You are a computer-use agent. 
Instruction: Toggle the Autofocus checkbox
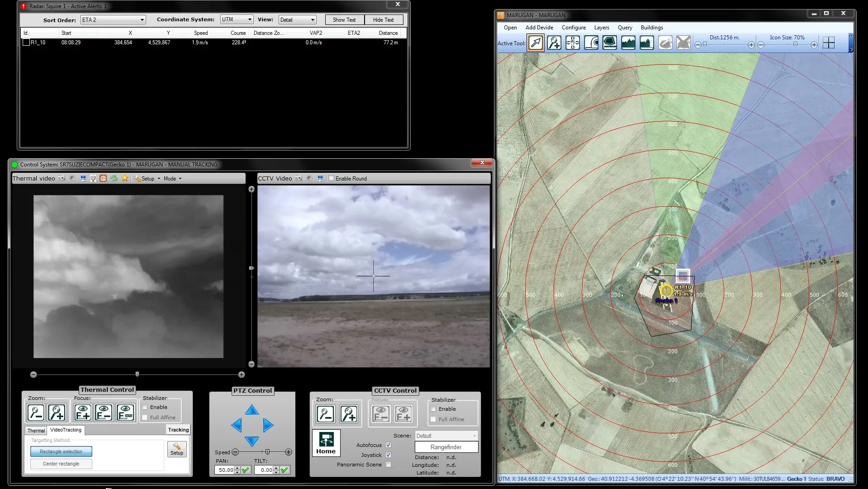(x=388, y=445)
